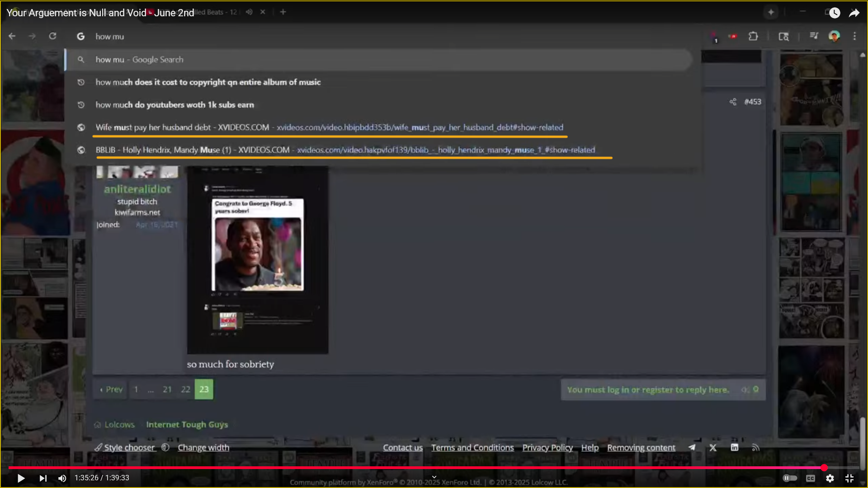Go to the Prev page
The height and width of the screenshot is (488, 868).
coord(111,389)
